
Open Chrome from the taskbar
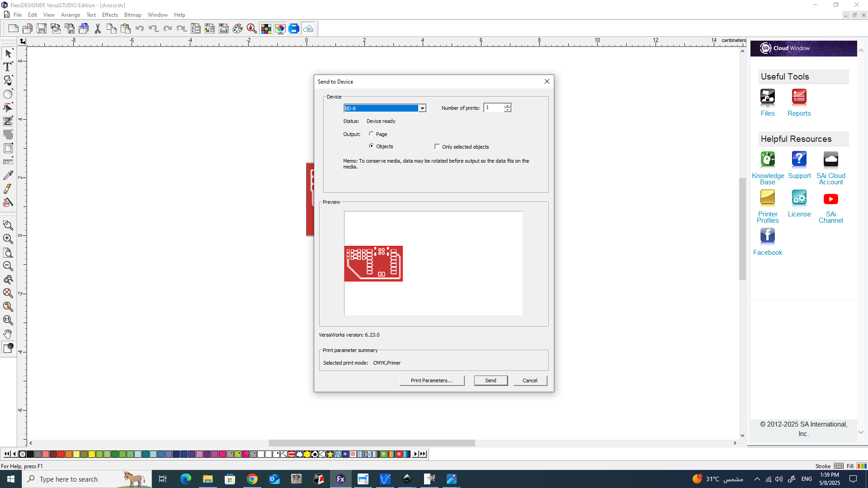tap(252, 479)
